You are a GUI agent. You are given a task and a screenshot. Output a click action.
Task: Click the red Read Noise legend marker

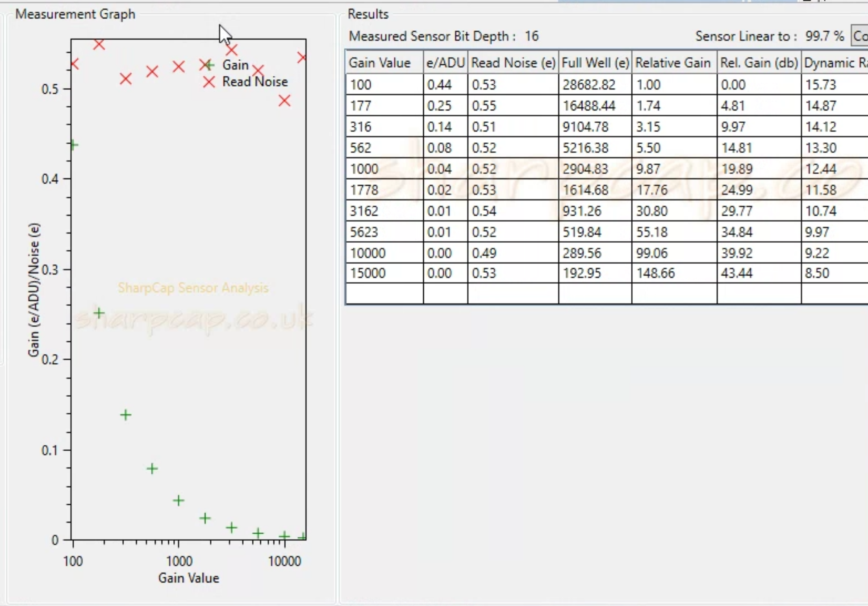pos(209,82)
